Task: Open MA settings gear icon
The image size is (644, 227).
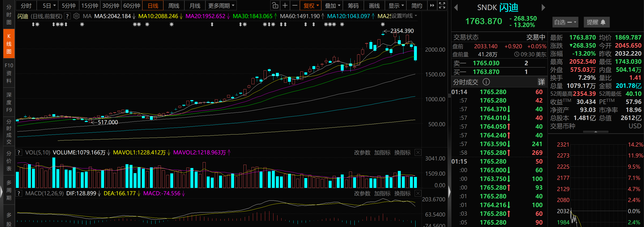Action: (77, 16)
